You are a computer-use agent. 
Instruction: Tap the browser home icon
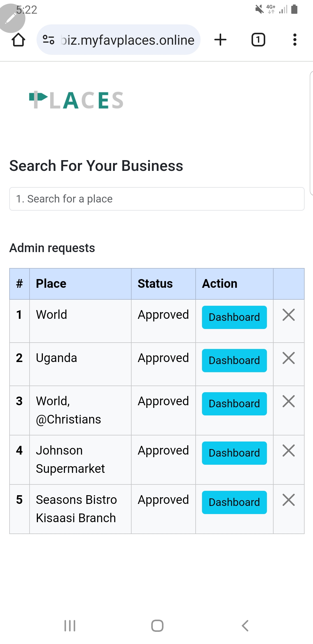pos(19,40)
